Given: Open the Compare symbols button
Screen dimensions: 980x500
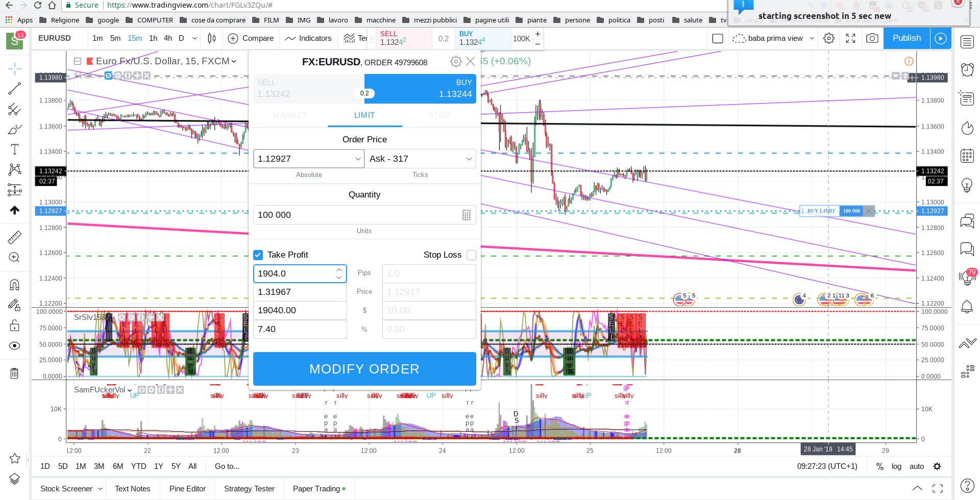Looking at the screenshot, I should 251,38.
